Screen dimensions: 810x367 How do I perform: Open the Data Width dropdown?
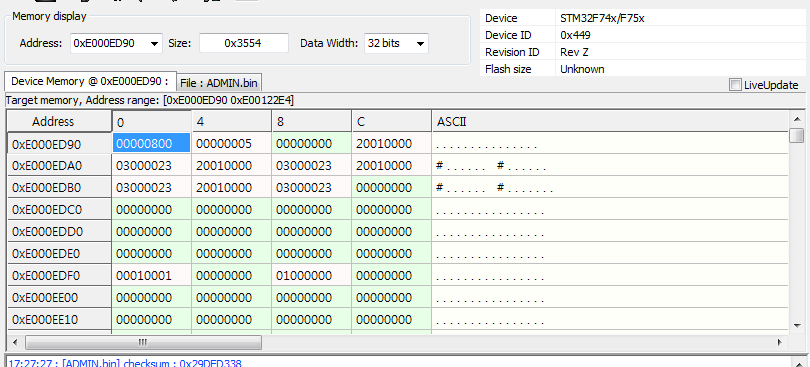[396, 43]
